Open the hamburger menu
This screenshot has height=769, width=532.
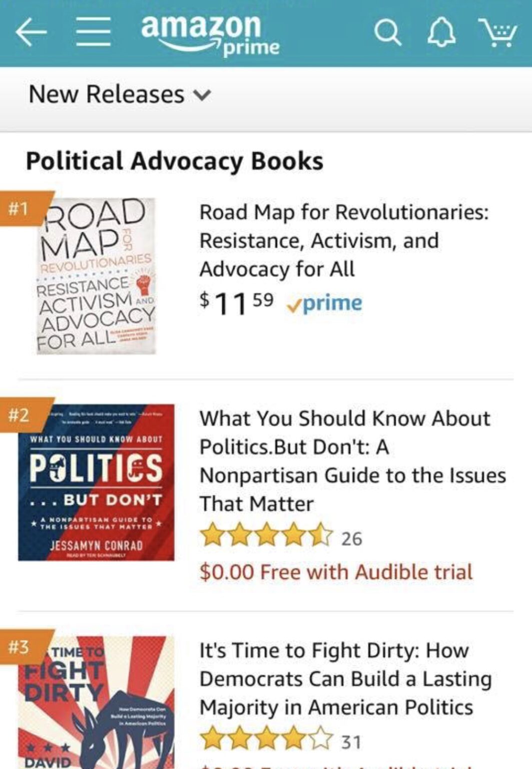pyautogui.click(x=93, y=33)
